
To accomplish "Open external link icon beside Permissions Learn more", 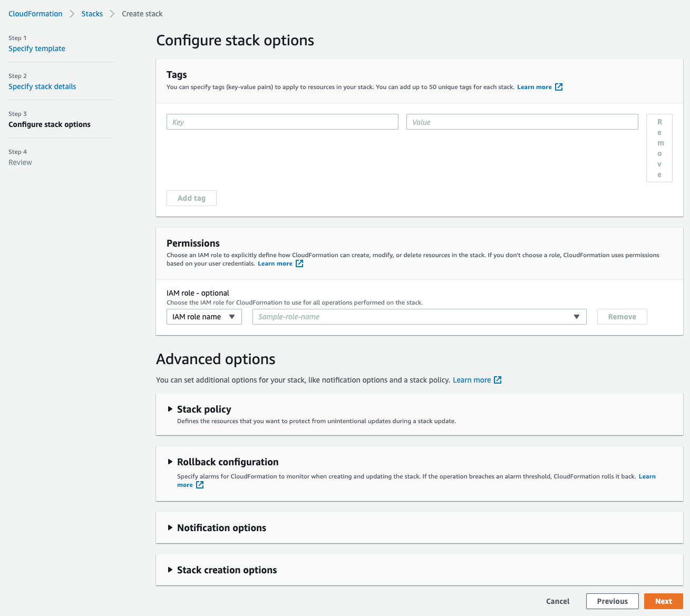I will (x=299, y=263).
